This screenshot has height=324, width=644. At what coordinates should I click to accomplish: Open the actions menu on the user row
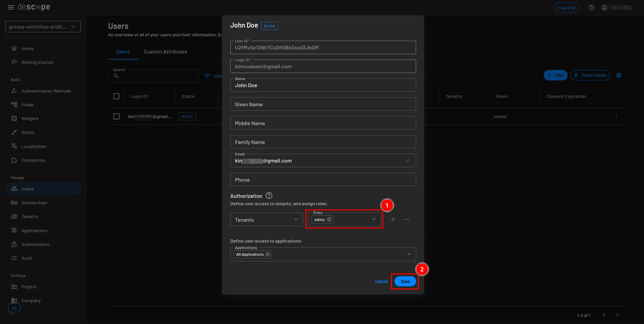(616, 116)
